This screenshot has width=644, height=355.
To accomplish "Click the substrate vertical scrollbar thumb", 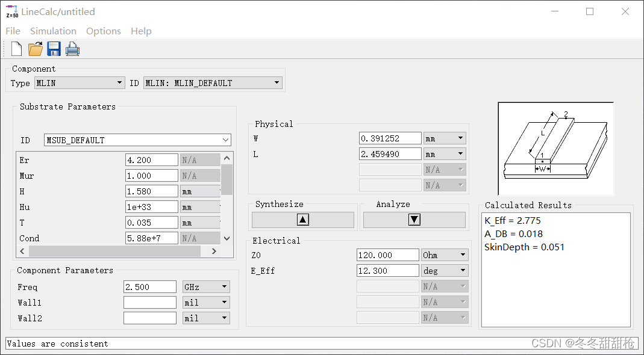I will 227,179.
